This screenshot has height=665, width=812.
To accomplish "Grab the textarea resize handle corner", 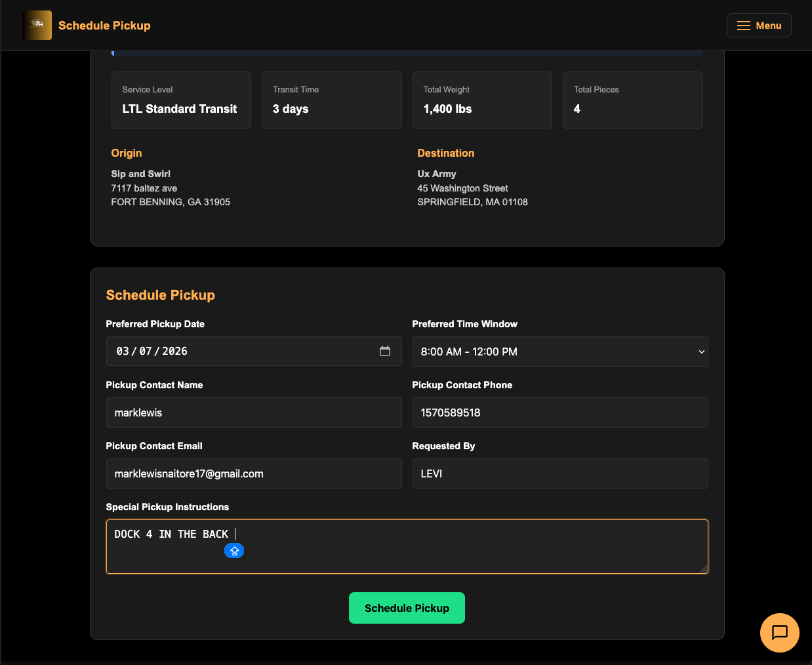I will (704, 569).
